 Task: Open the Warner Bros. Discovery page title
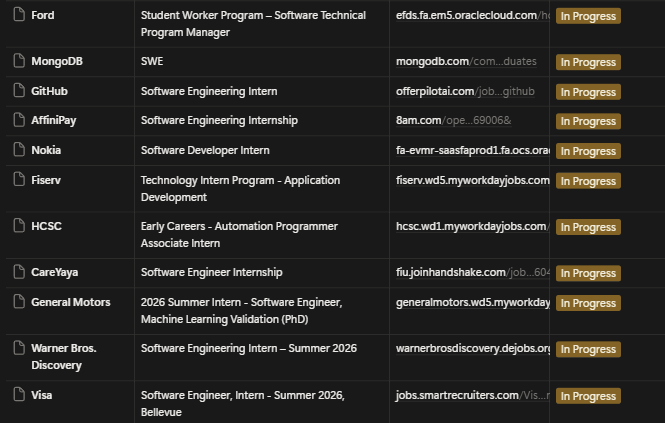64,357
